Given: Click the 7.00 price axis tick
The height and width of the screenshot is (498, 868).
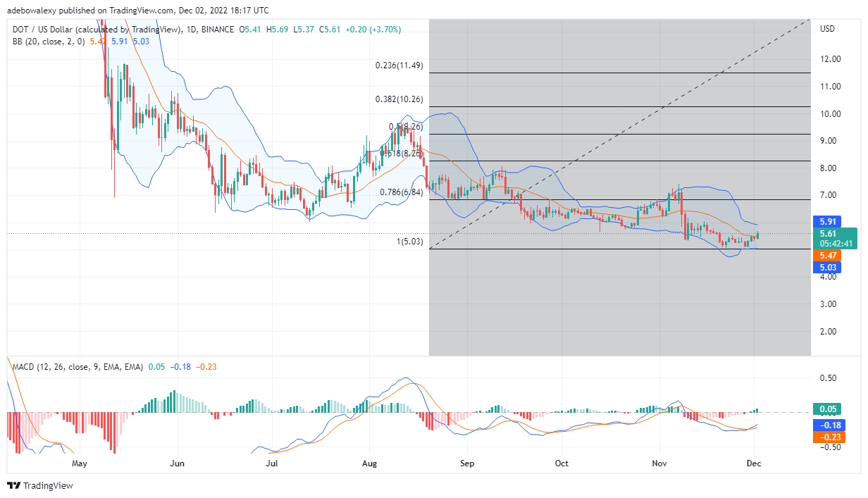Looking at the screenshot, I should coord(829,195).
